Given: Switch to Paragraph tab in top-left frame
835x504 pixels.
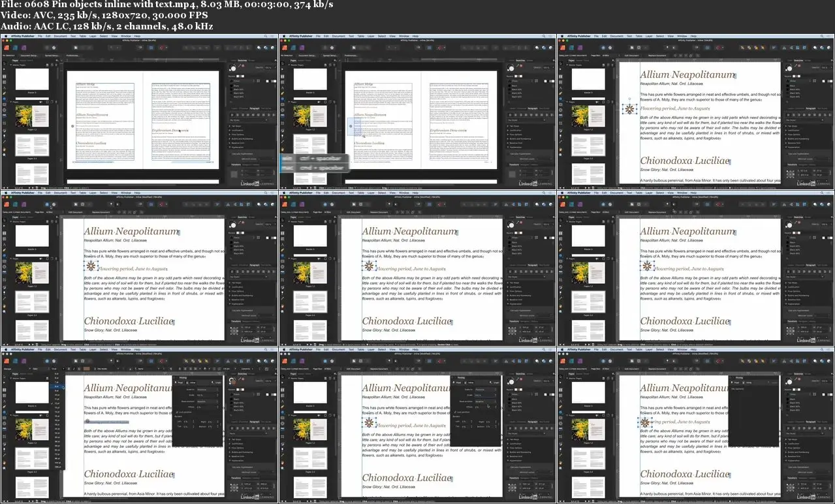Looking at the screenshot, I should (256, 108).
